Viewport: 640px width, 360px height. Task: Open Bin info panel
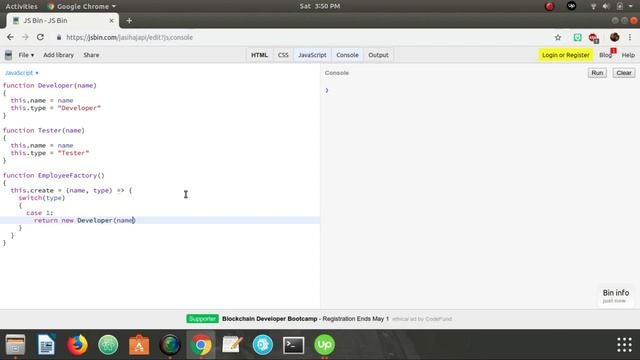point(616,296)
